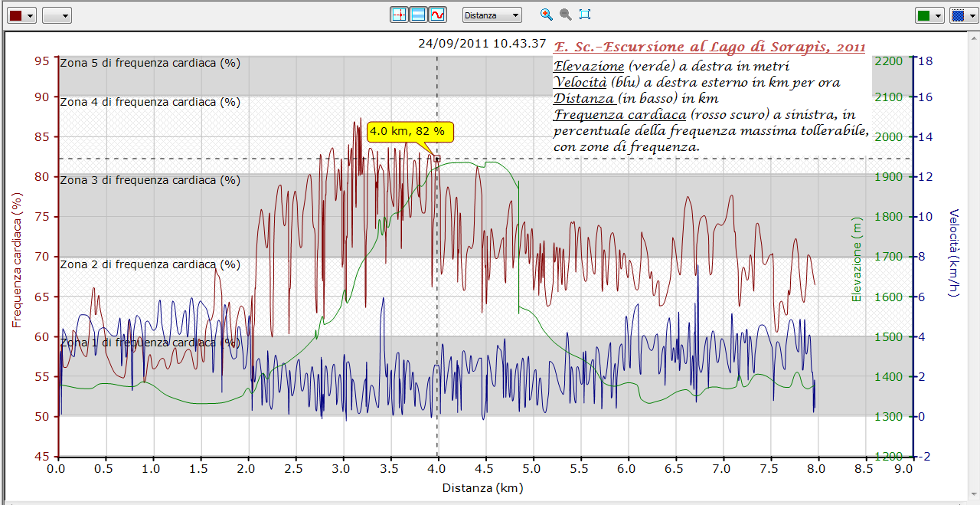This screenshot has width=980, height=505.
Task: Click the 12 tick on speed axis
Action: click(925, 177)
